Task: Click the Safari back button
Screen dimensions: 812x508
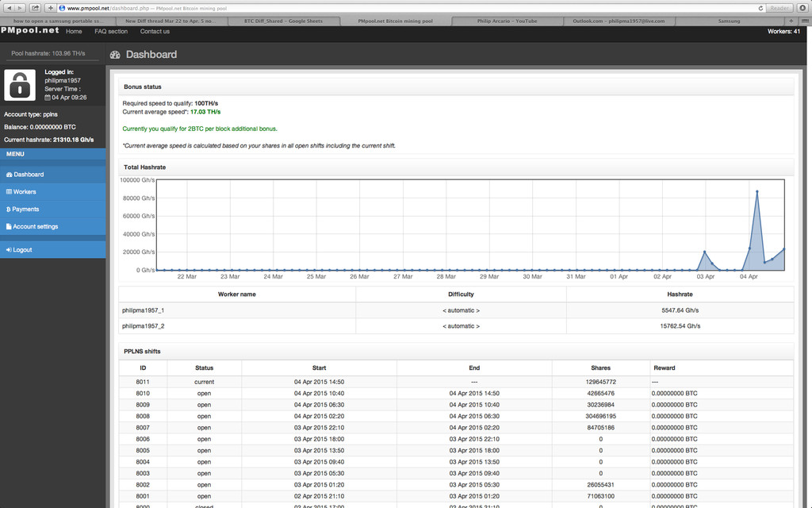Action: pyautogui.click(x=9, y=8)
